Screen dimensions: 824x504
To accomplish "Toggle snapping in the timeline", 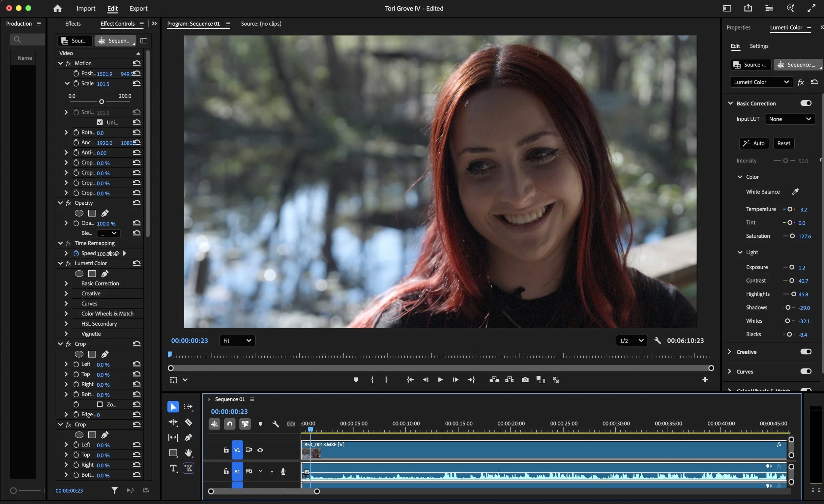I will pos(229,424).
